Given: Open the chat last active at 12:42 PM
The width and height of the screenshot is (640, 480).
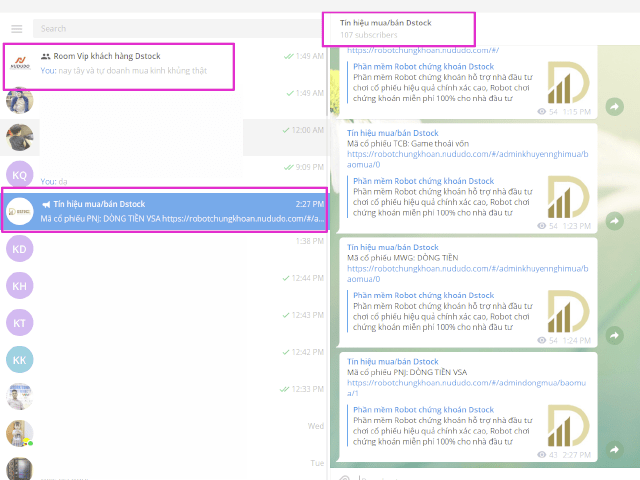Looking at the screenshot, I should click(163, 360).
